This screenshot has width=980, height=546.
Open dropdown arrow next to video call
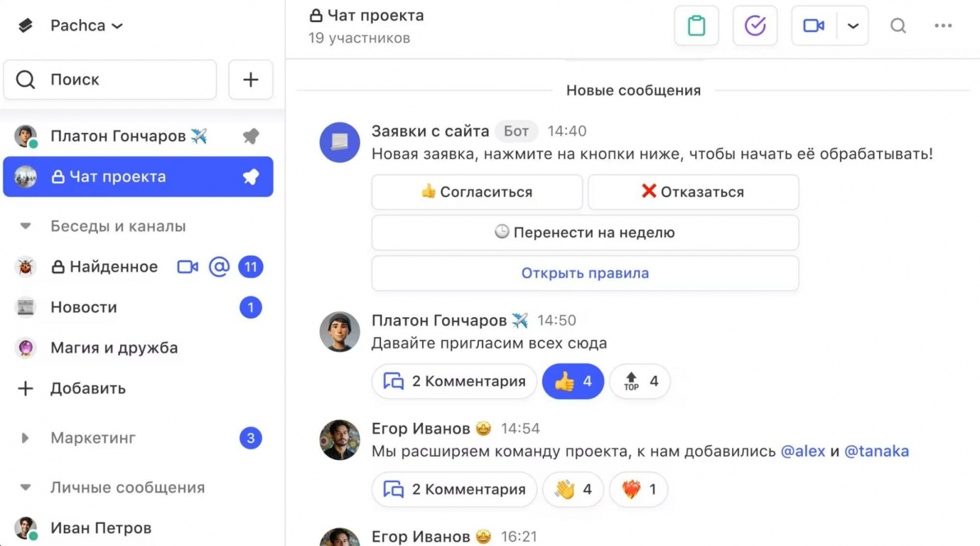853,26
